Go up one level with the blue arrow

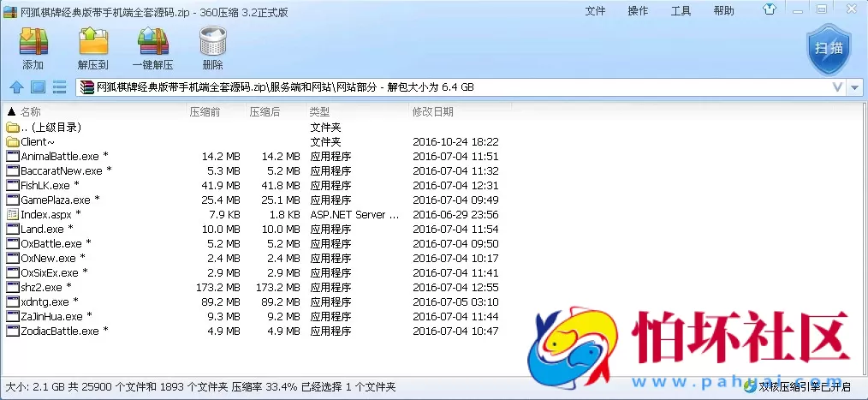pyautogui.click(x=17, y=87)
